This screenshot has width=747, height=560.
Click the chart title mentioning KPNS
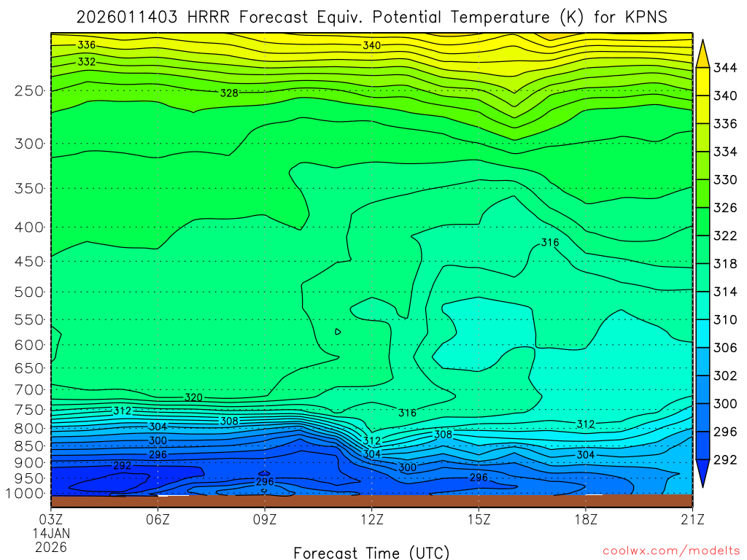click(x=371, y=17)
